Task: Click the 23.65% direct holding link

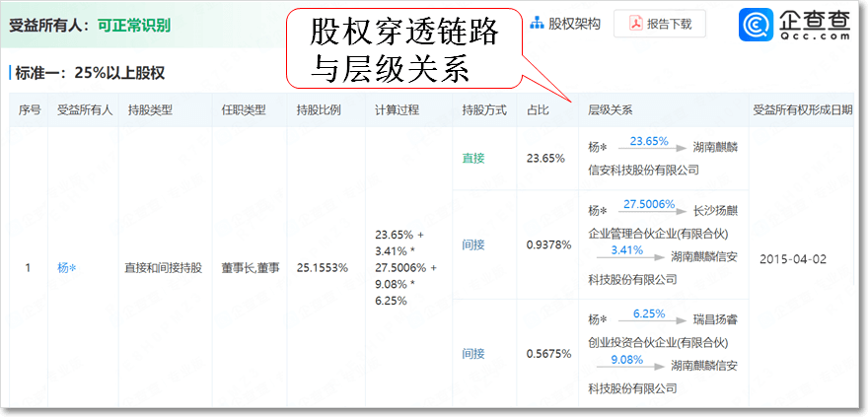Action: (x=649, y=141)
